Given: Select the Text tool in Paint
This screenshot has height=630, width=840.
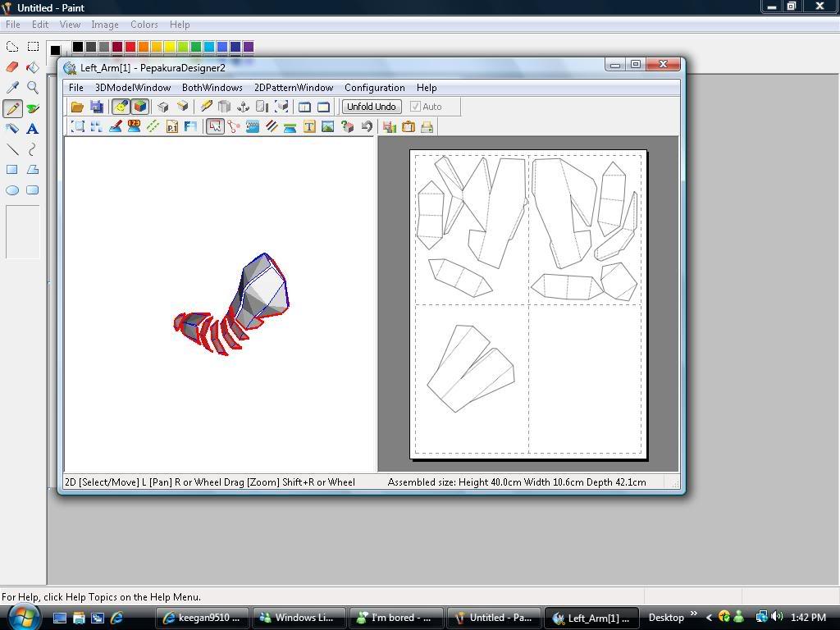Looking at the screenshot, I should pos(33,129).
